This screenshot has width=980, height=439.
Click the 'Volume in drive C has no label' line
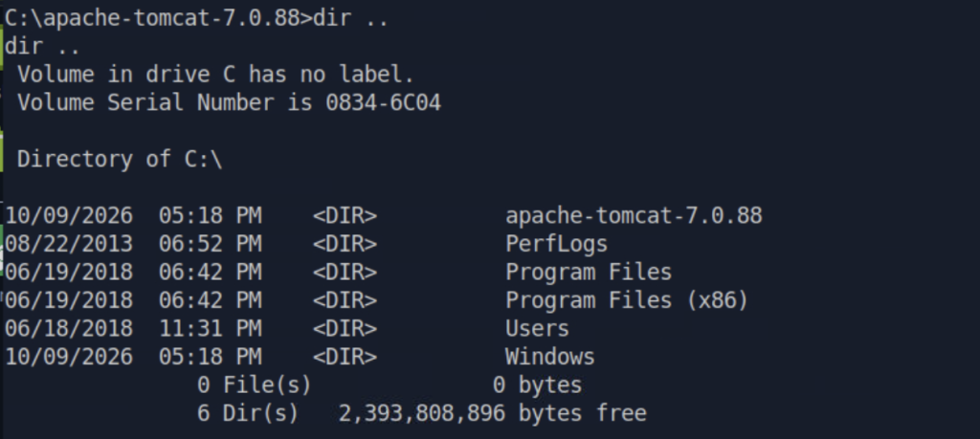(x=215, y=75)
